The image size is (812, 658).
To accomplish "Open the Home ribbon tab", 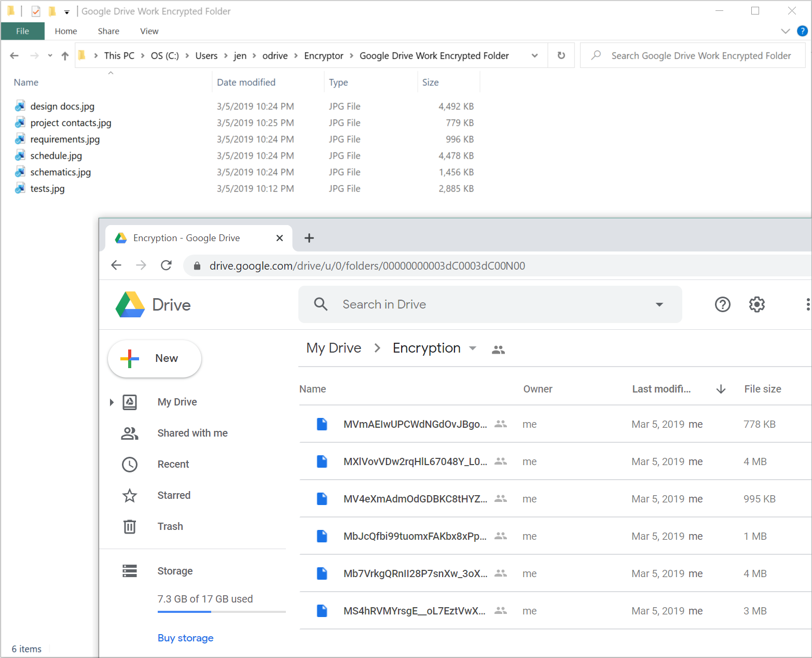I will coord(66,31).
